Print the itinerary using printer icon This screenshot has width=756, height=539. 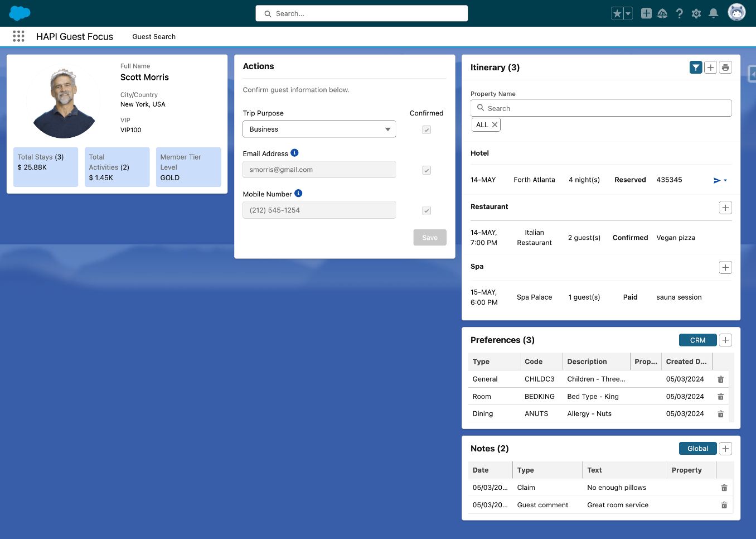[725, 68]
